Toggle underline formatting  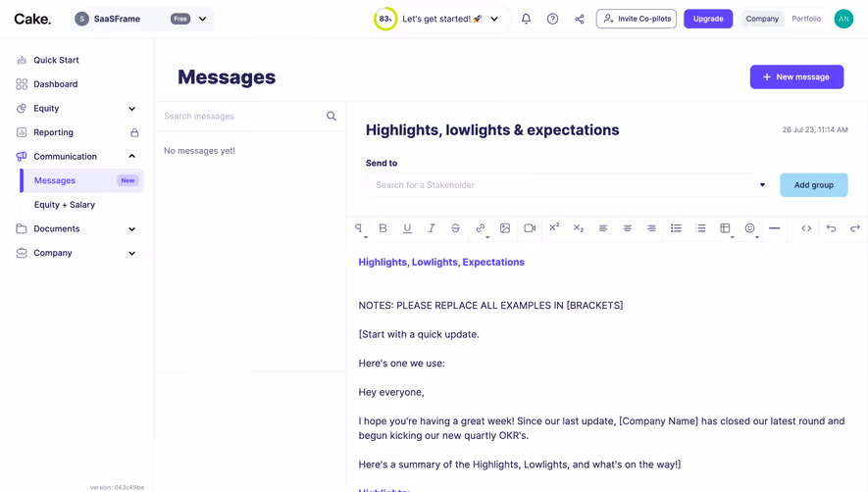[407, 228]
